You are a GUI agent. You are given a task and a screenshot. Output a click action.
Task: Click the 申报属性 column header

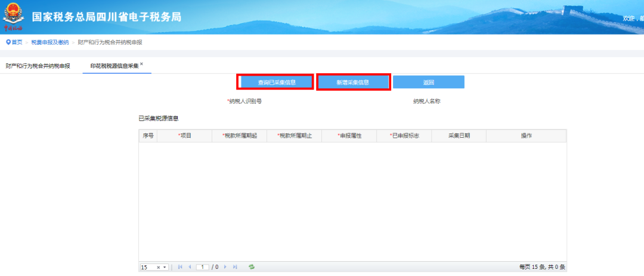[349, 136]
